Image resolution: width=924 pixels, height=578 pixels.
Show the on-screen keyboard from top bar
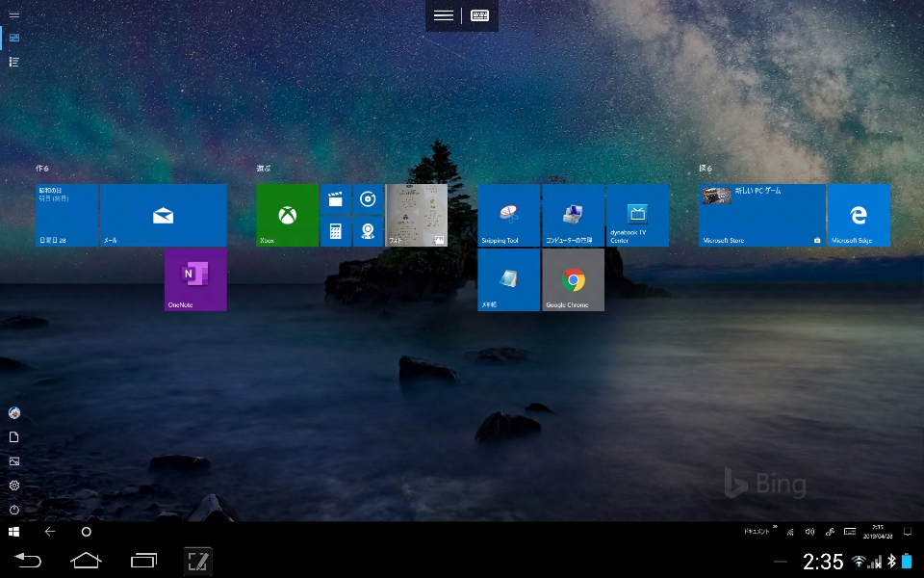(479, 15)
